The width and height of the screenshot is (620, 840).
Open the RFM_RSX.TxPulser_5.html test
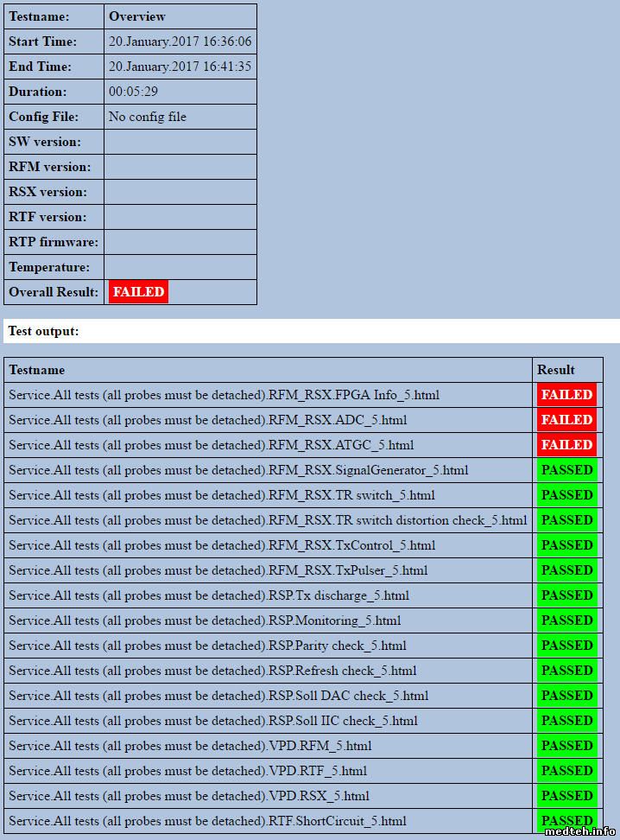(x=218, y=570)
